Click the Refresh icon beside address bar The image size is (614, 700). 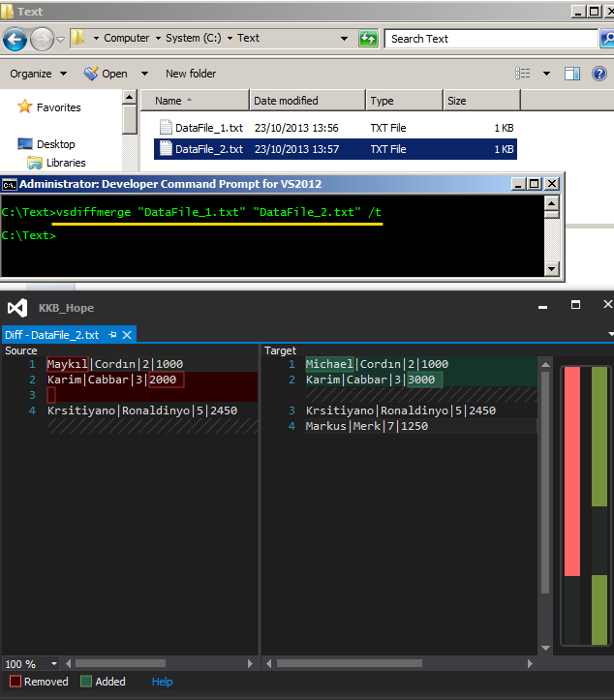coord(368,39)
